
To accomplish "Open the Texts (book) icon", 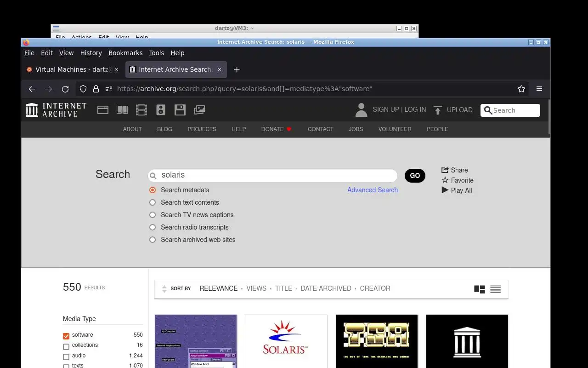I will tap(122, 110).
